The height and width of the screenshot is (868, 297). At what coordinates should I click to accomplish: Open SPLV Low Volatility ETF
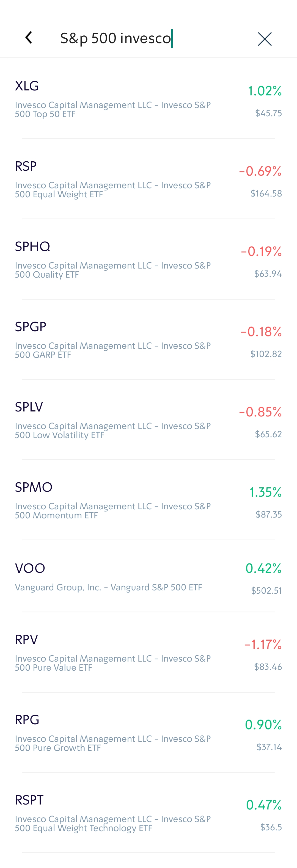(112, 419)
